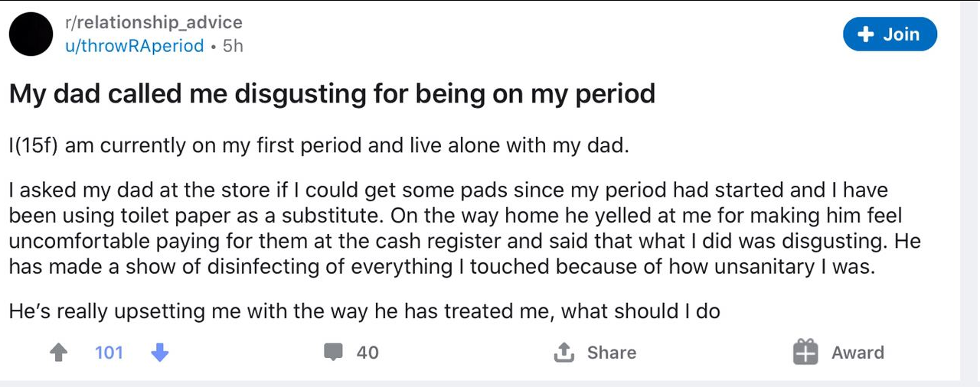Click the Share label
980x387 pixels.
point(612,353)
